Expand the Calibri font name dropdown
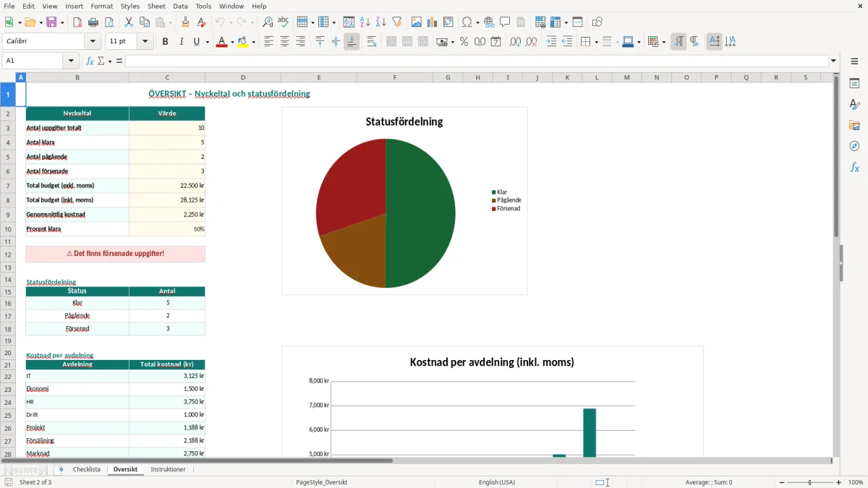Screen dimensions: 868x488 click(93, 42)
